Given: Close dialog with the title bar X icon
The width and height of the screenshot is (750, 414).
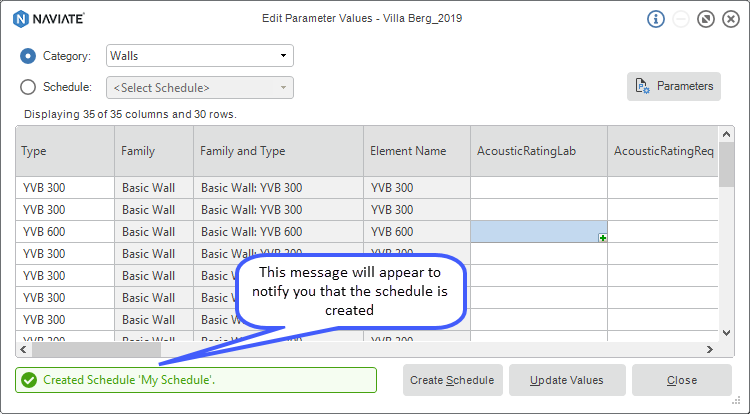Looking at the screenshot, I should [x=730, y=19].
